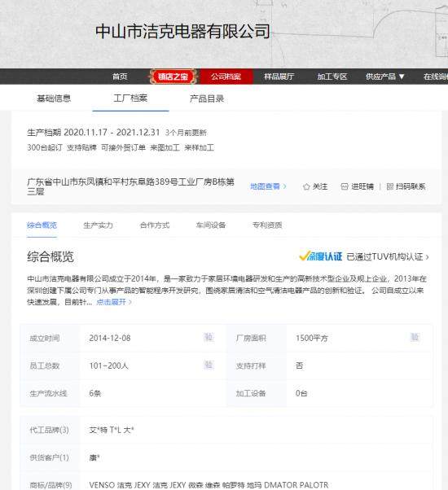Image resolution: width=448 pixels, height=490 pixels.
Task: Expand the 供应产品 dropdown menu
Action: 384,77
